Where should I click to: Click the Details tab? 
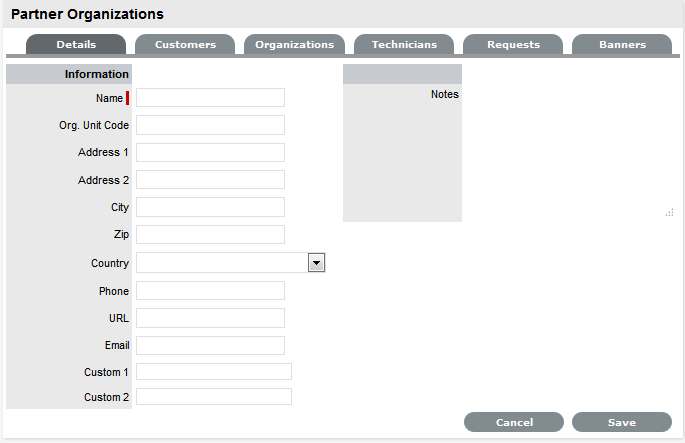pos(76,45)
